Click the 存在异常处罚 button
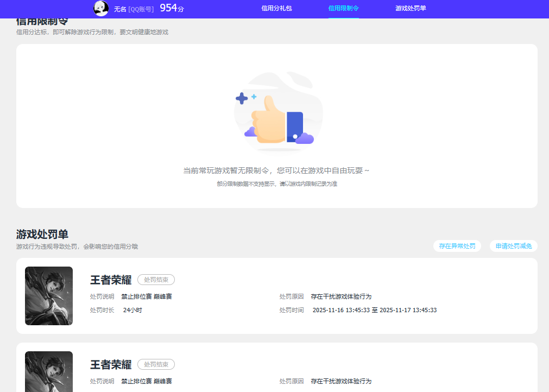Viewport: 549px width, 392px height. (x=457, y=246)
